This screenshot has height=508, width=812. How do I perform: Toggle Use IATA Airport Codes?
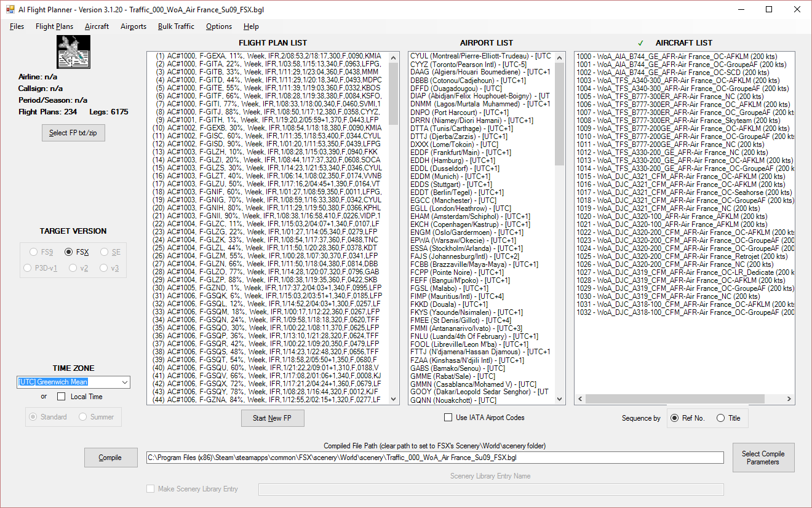coord(485,418)
